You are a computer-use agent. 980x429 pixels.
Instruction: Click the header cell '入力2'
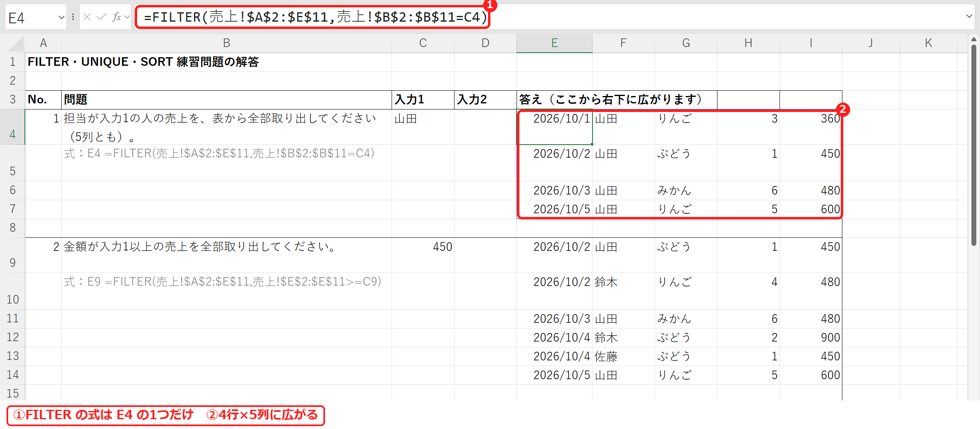tap(486, 100)
